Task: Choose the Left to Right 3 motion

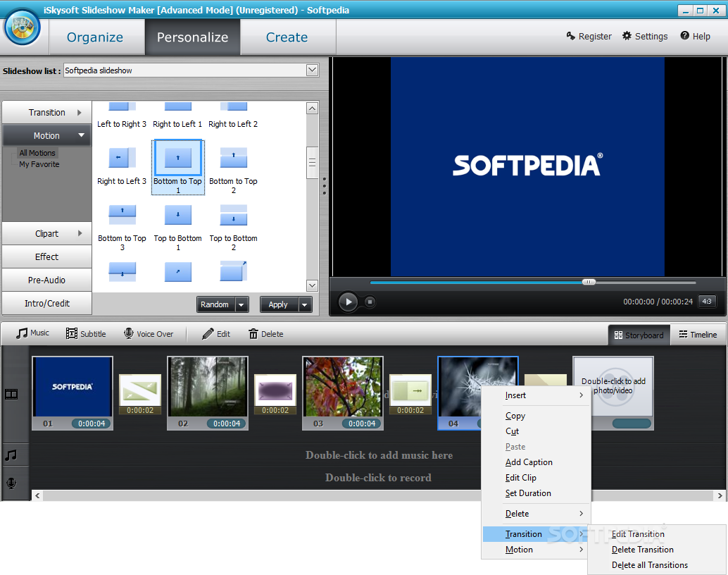Action: (122, 114)
